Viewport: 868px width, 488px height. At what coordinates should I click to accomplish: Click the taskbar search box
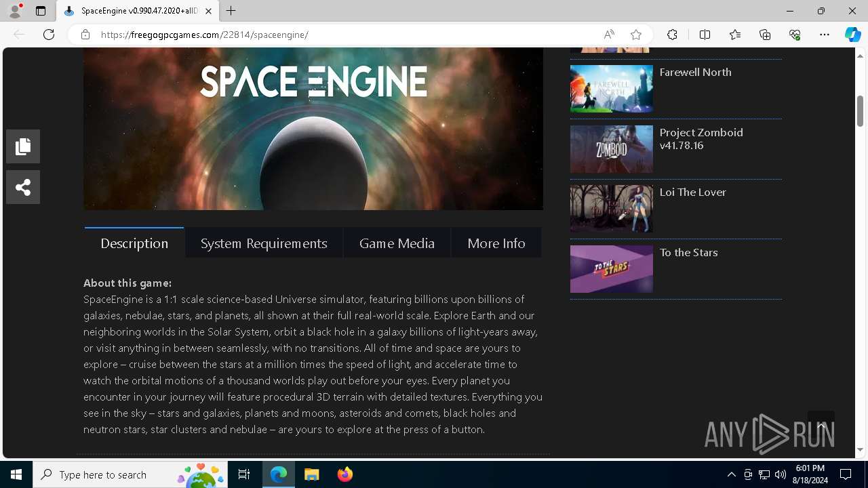[132, 474]
